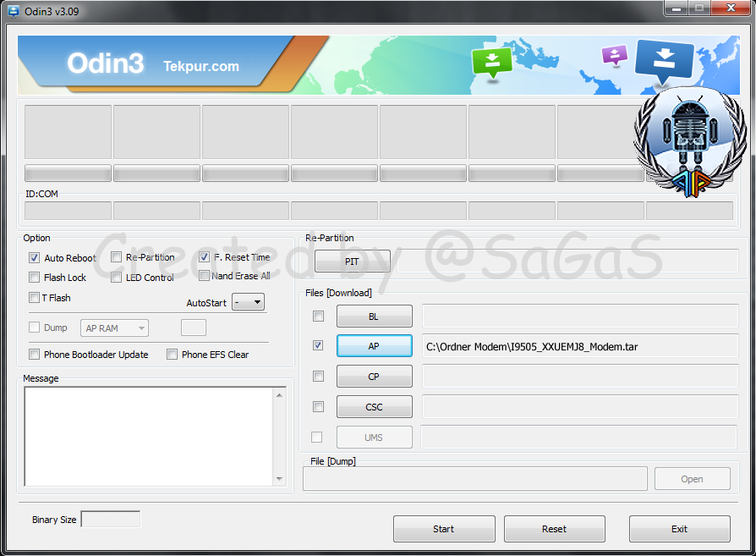Image resolution: width=756 pixels, height=556 pixels.
Task: Click the small field beside AP RAM dropdown
Action: (x=194, y=328)
